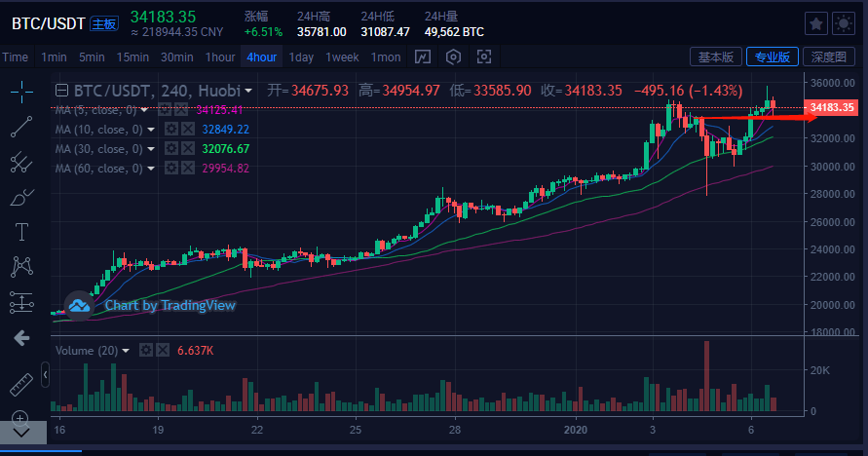Expand MA 30 indicator dropdown arrow

pos(151,149)
